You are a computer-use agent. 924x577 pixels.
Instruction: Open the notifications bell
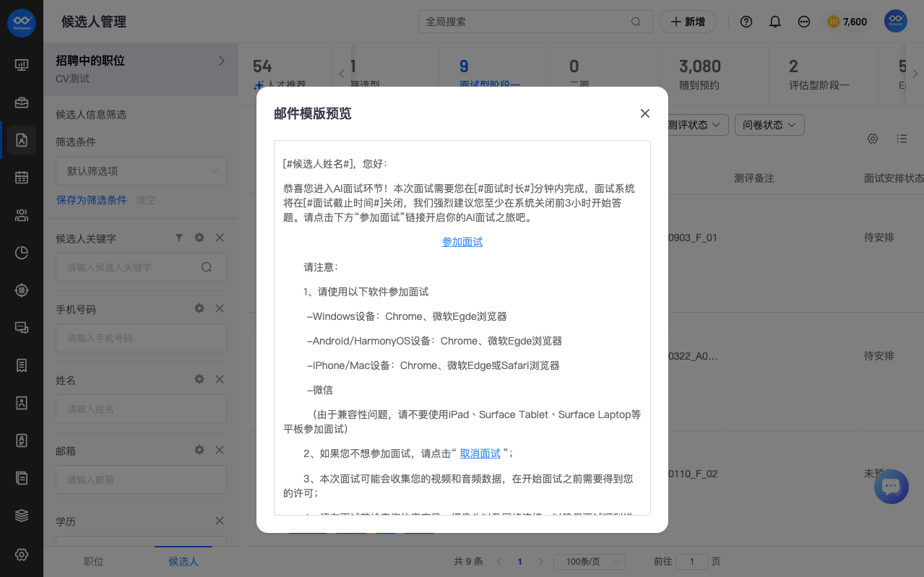(775, 22)
